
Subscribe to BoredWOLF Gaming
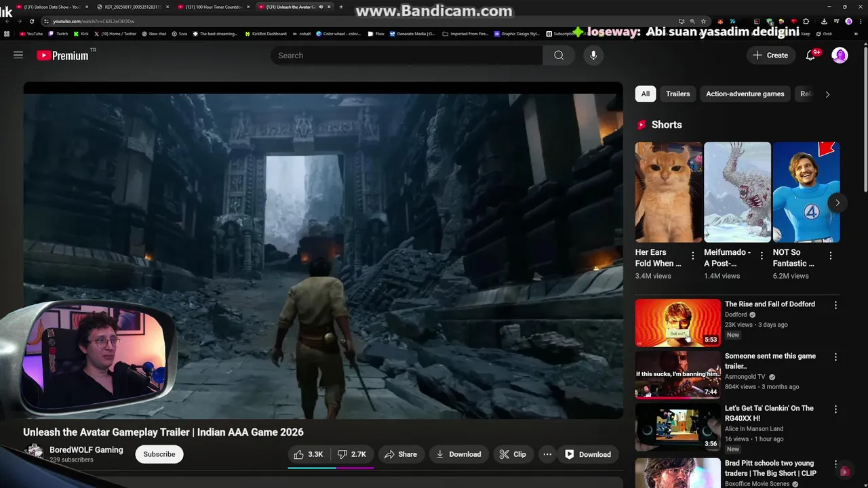pyautogui.click(x=159, y=454)
